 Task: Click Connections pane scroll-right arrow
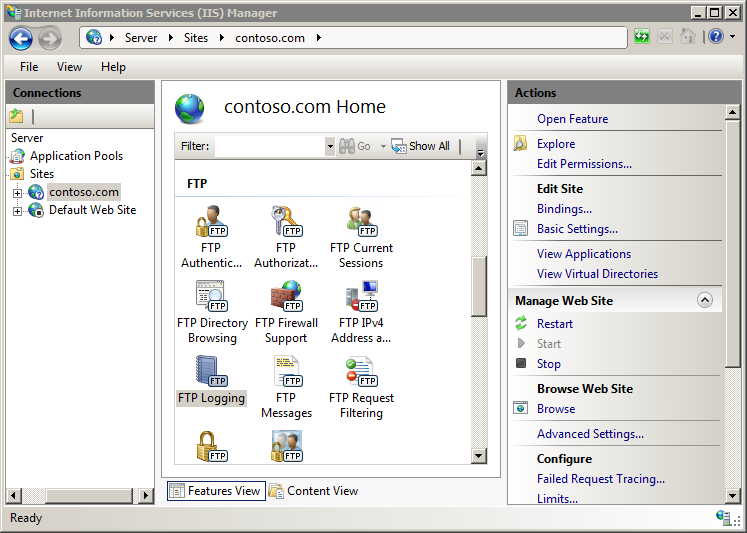click(x=145, y=495)
